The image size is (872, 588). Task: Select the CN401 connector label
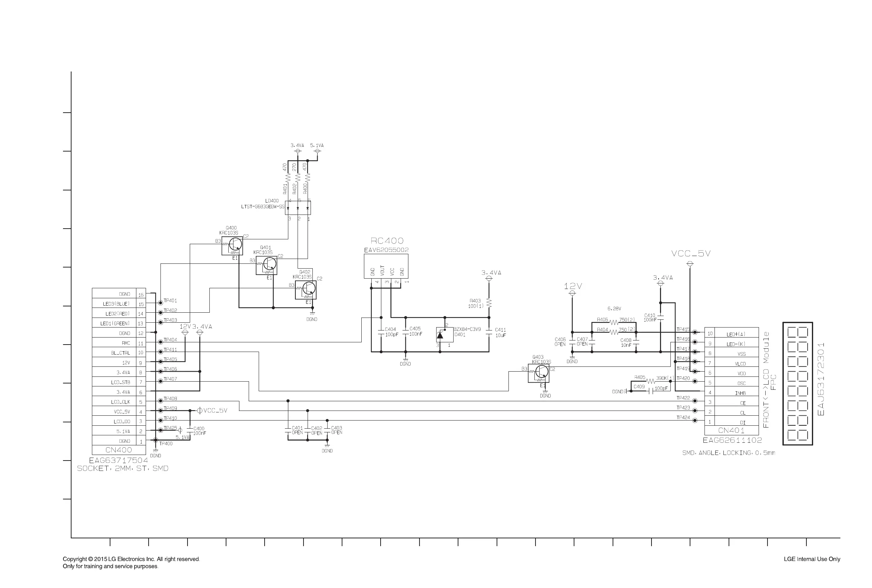731,431
